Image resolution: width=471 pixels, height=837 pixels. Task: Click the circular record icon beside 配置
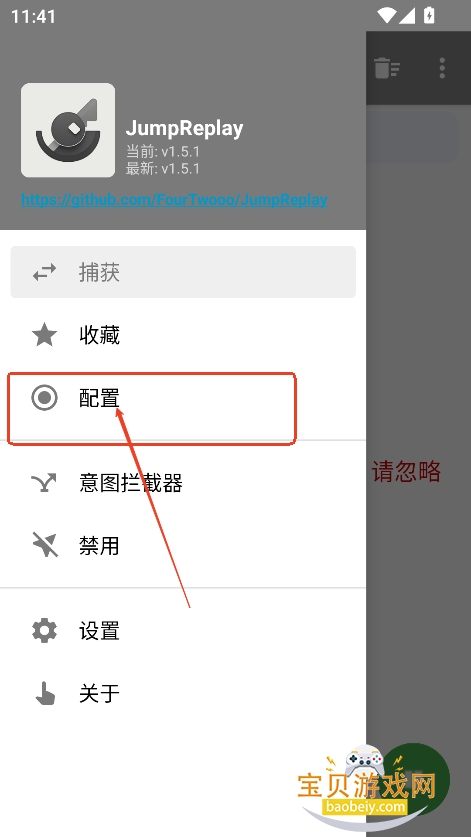(44, 398)
